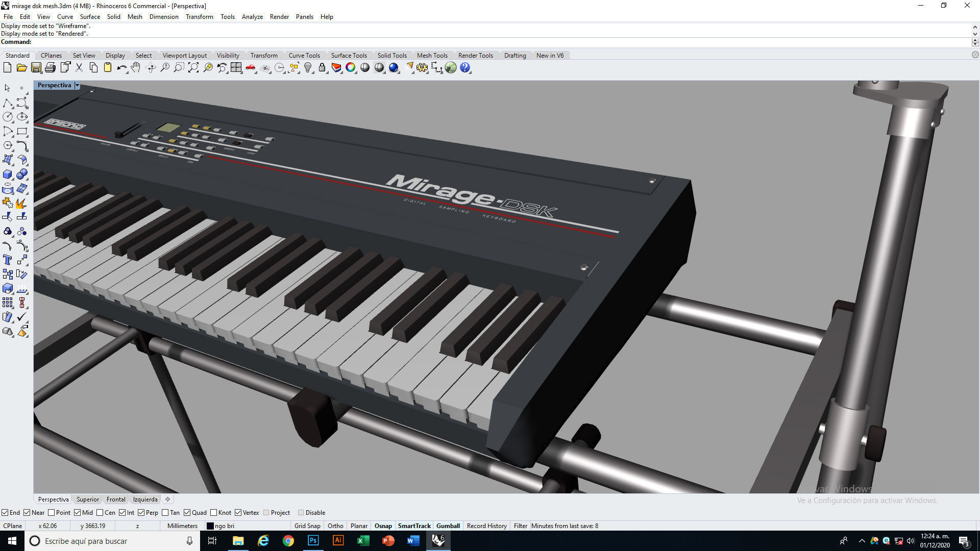Screen dimensions: 980x551
Task: Toggle Grid Snap in status bar
Action: pyautogui.click(x=307, y=526)
